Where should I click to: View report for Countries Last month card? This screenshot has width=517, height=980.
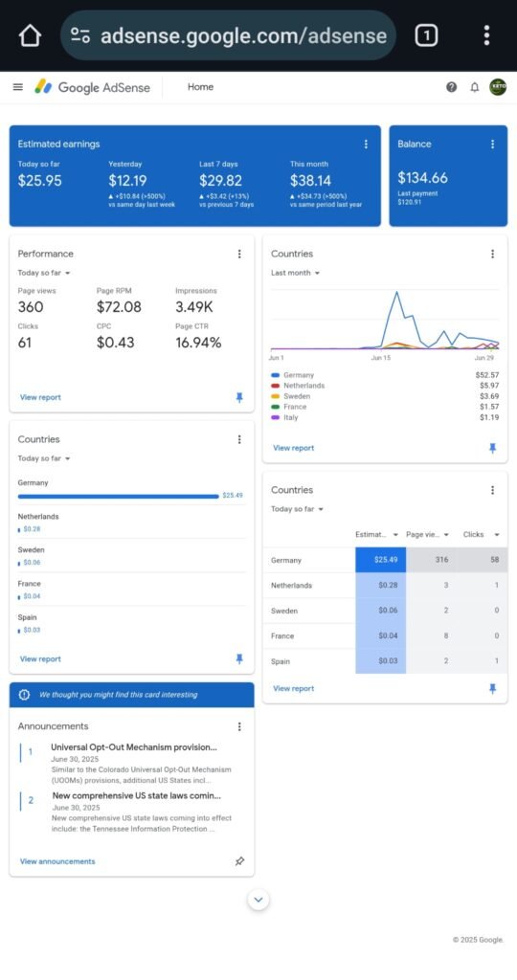pos(294,448)
